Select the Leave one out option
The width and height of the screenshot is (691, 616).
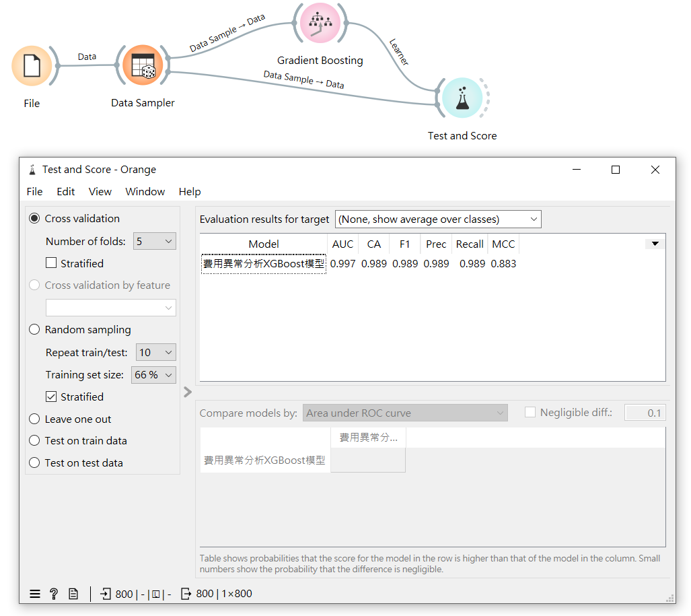pyautogui.click(x=35, y=419)
